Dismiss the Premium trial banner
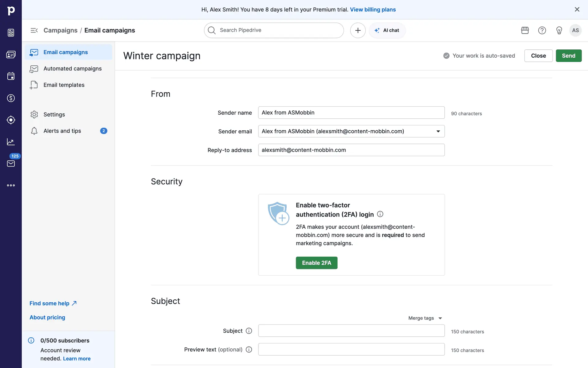The height and width of the screenshot is (368, 588). (x=577, y=10)
